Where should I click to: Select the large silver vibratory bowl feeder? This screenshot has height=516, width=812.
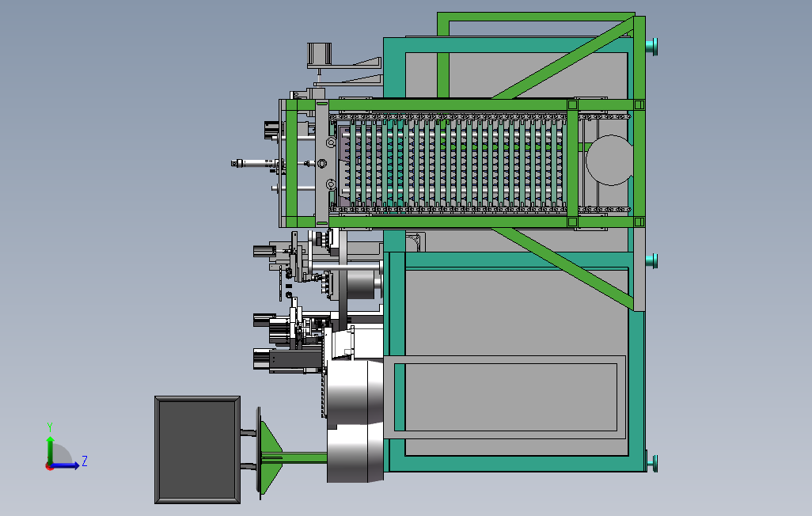click(x=355, y=421)
